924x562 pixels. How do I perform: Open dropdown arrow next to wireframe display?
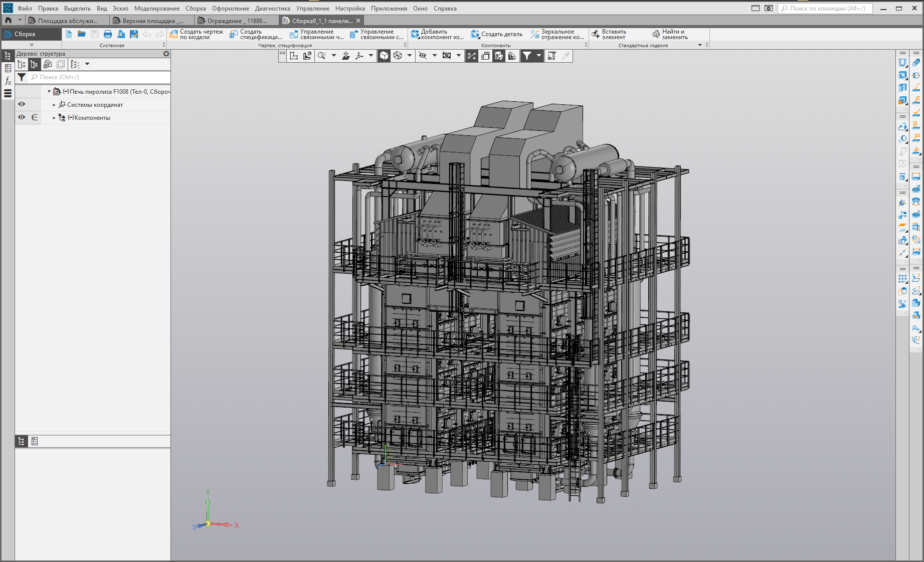[409, 56]
